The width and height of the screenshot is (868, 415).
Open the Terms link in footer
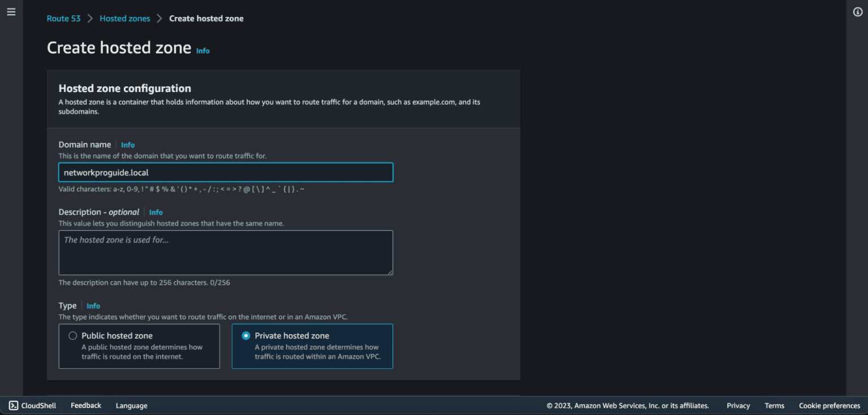pyautogui.click(x=774, y=405)
